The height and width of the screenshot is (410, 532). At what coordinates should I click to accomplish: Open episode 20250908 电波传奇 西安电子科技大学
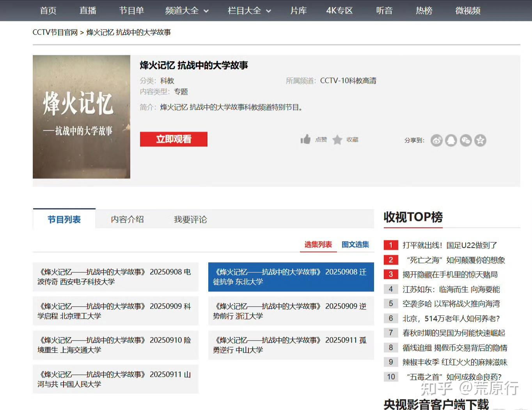click(x=115, y=277)
